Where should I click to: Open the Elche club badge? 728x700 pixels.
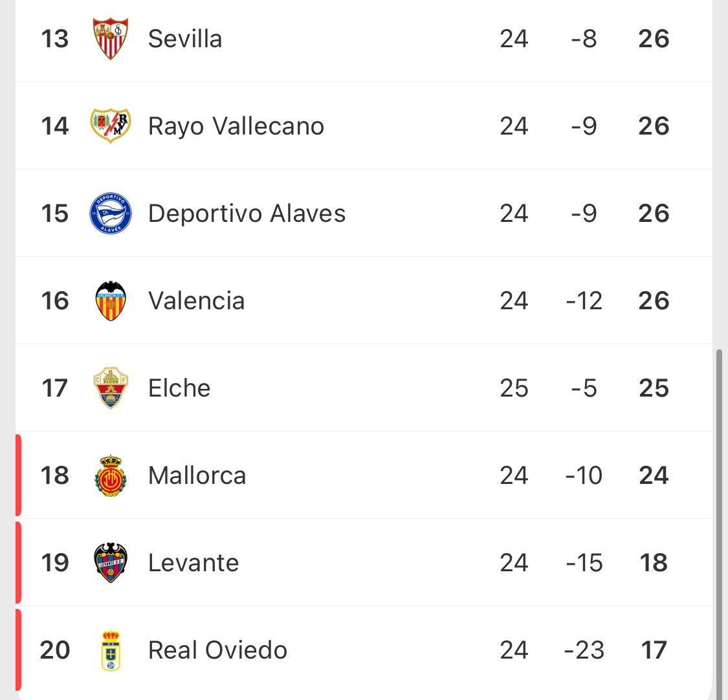click(111, 388)
